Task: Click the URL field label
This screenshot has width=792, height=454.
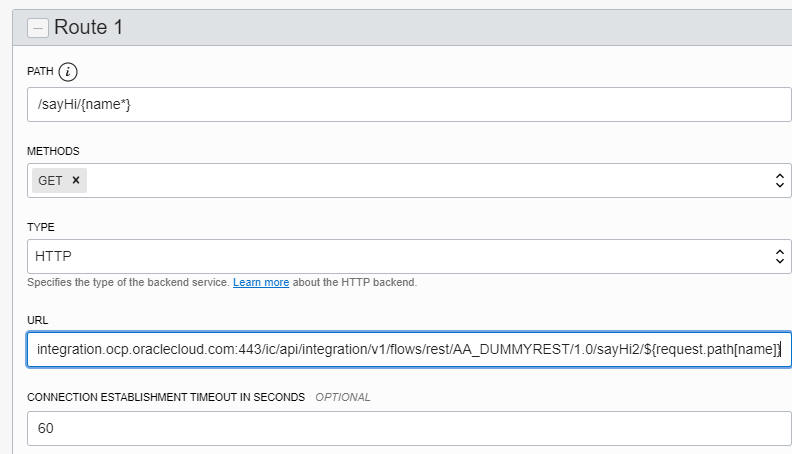Action: pos(37,320)
